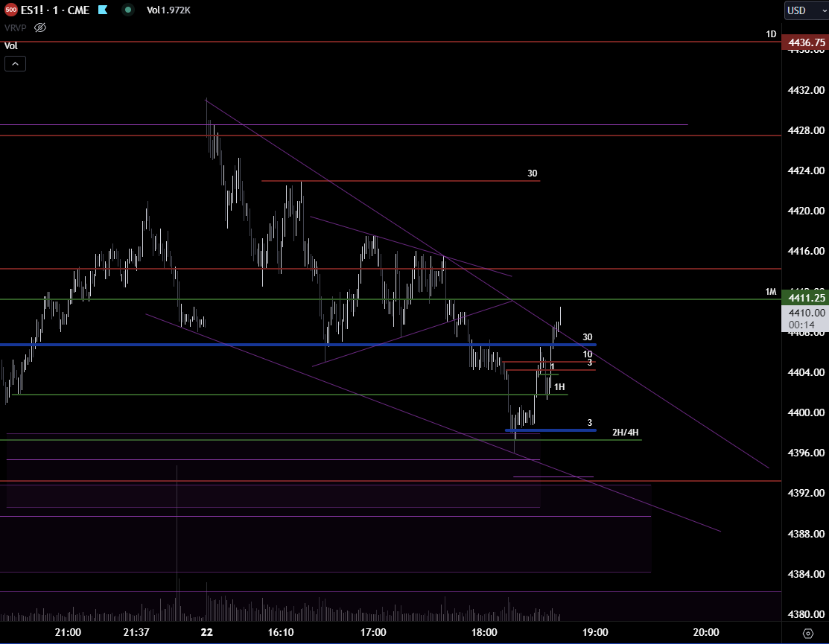
Task: Open the USD currency dropdown
Action: pos(806,10)
